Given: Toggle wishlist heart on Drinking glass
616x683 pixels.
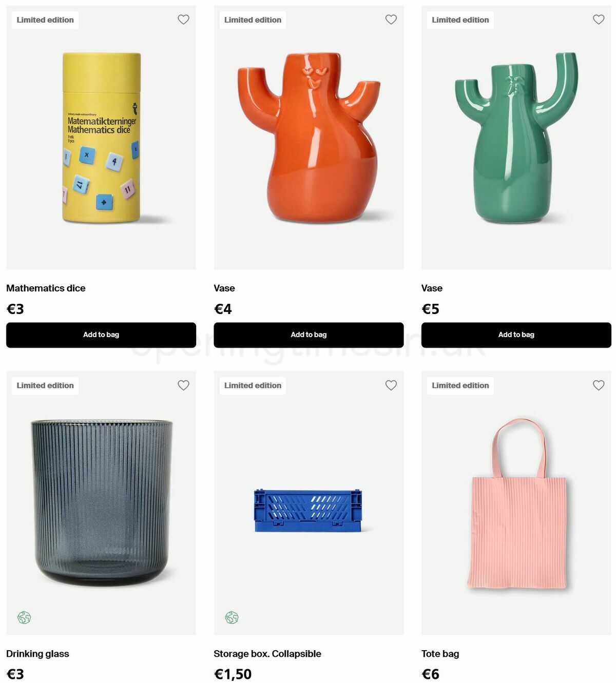Looking at the screenshot, I should [183, 385].
